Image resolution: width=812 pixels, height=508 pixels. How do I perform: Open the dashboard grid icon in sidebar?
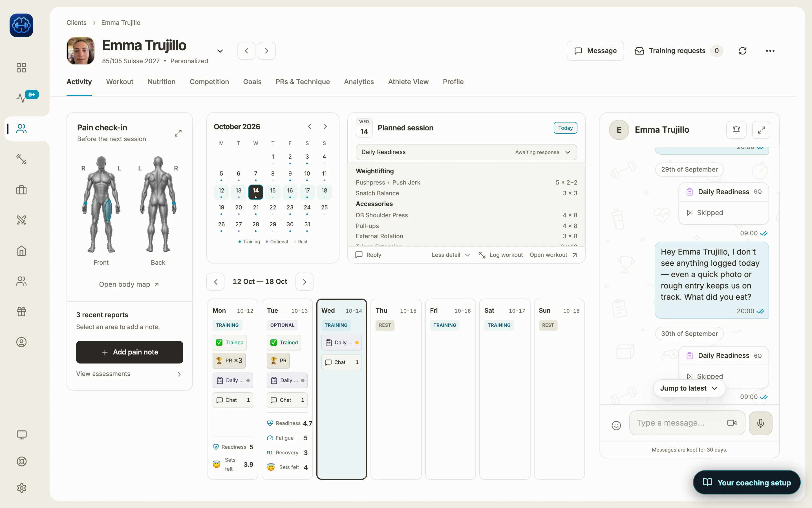click(x=21, y=68)
